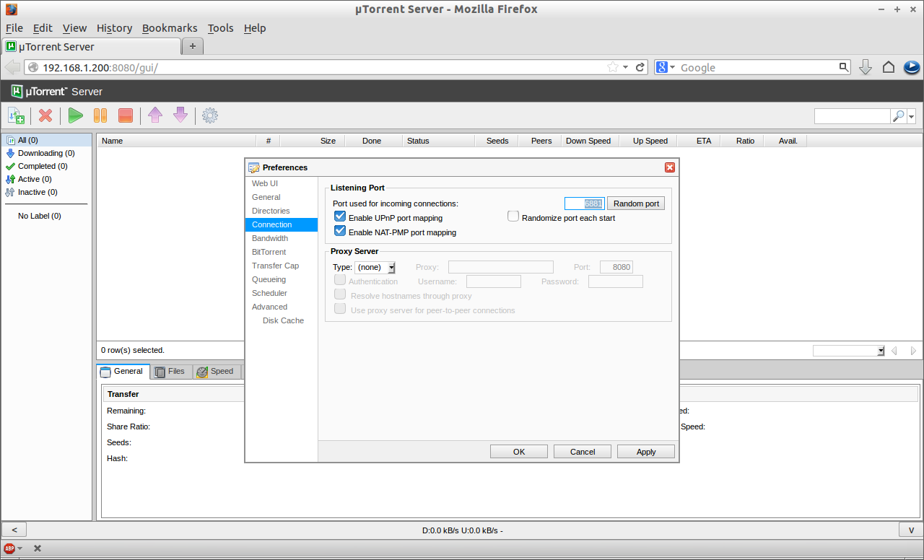924x560 pixels.
Task: Open the Tools menu
Action: coord(220,28)
